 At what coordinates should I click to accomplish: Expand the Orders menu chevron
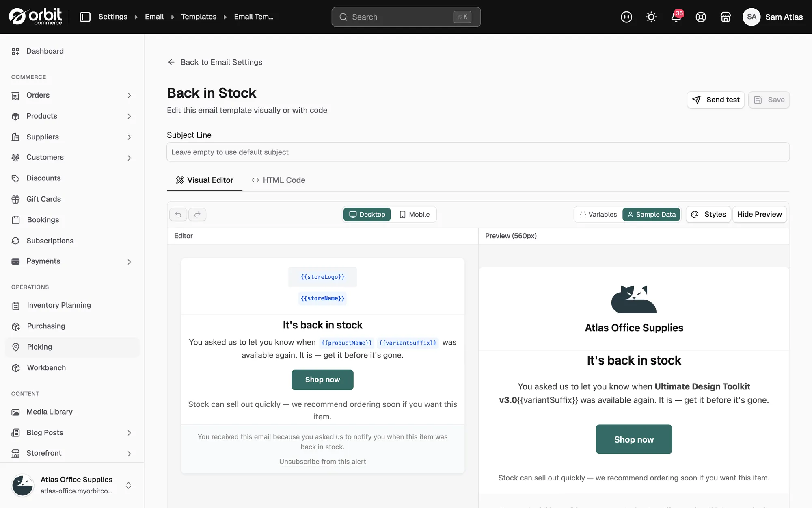click(x=129, y=96)
